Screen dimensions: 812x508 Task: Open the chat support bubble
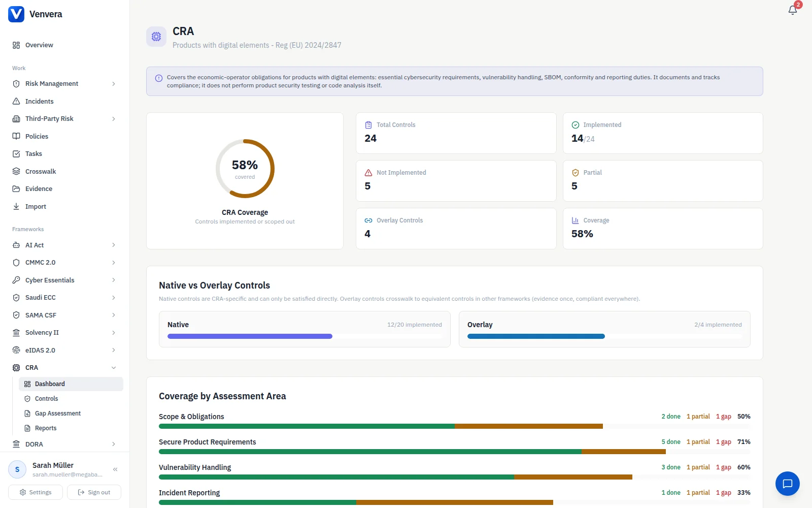click(788, 484)
